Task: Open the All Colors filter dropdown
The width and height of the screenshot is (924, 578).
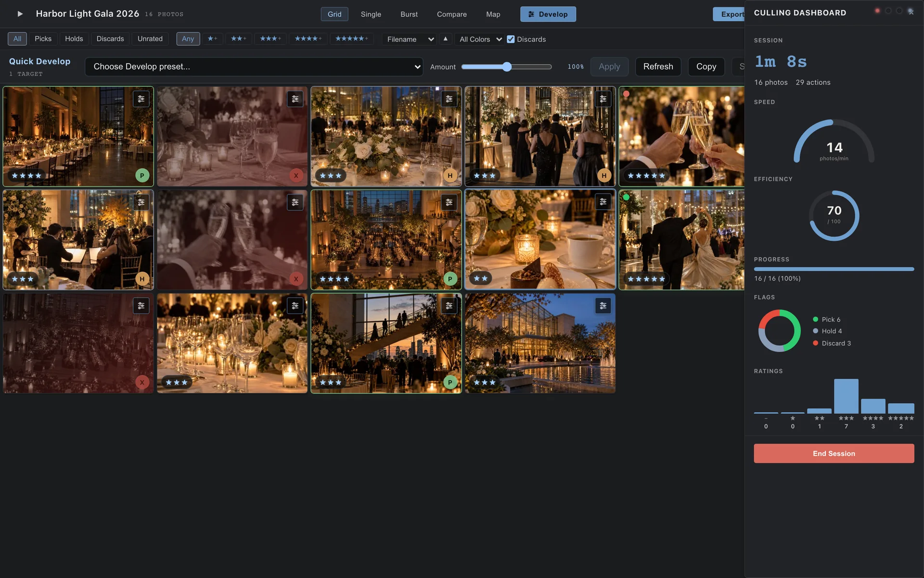Action: (480, 39)
